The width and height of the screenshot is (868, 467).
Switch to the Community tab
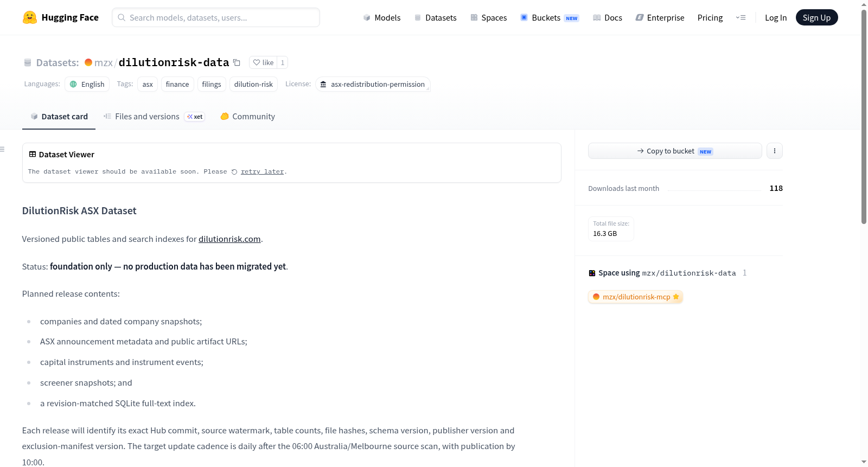point(247,116)
